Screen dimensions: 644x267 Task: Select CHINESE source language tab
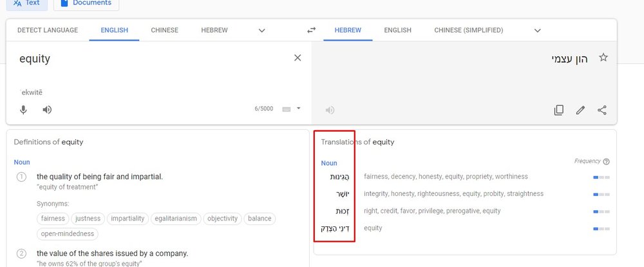pyautogui.click(x=164, y=30)
